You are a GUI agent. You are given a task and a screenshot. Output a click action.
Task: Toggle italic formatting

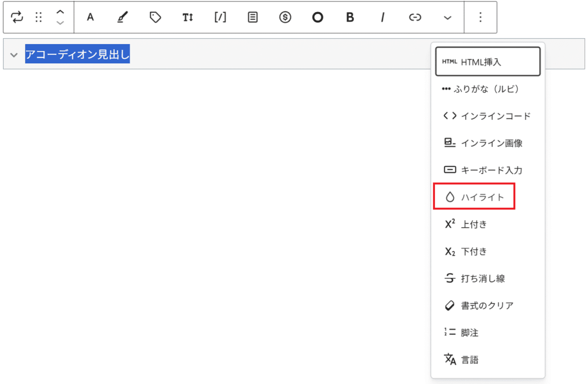[x=382, y=17]
